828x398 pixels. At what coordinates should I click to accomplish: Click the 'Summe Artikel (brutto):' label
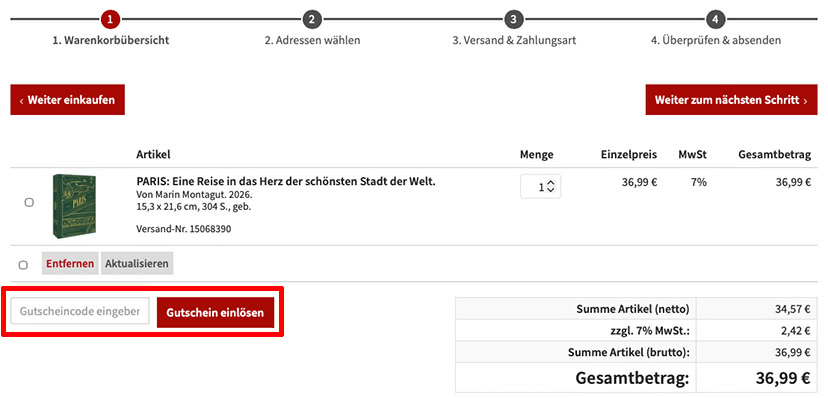point(629,353)
